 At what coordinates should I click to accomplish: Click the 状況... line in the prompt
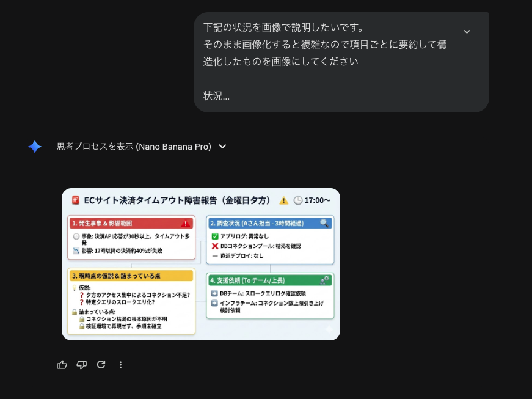(216, 96)
